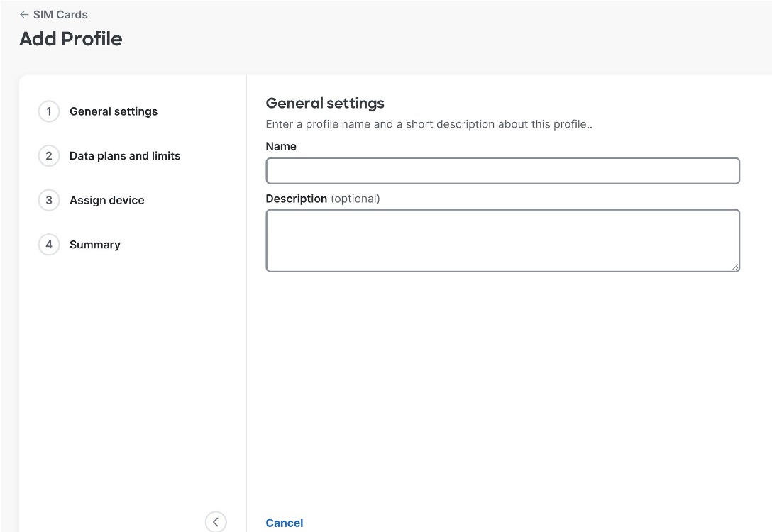Click the step 1 number circle
The width and height of the screenshot is (772, 532).
49,111
